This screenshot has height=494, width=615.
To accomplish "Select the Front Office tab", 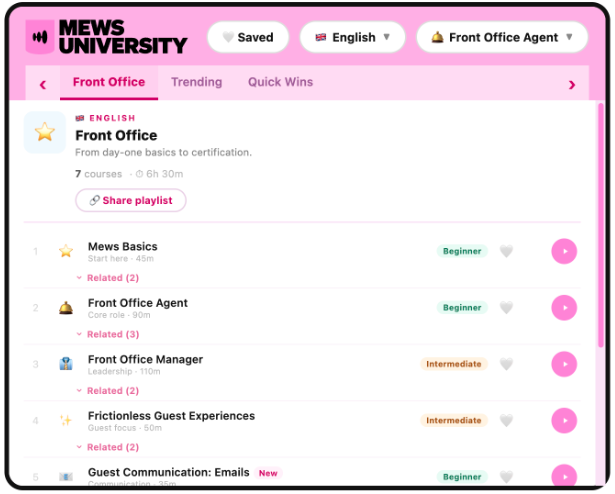I will pyautogui.click(x=109, y=82).
